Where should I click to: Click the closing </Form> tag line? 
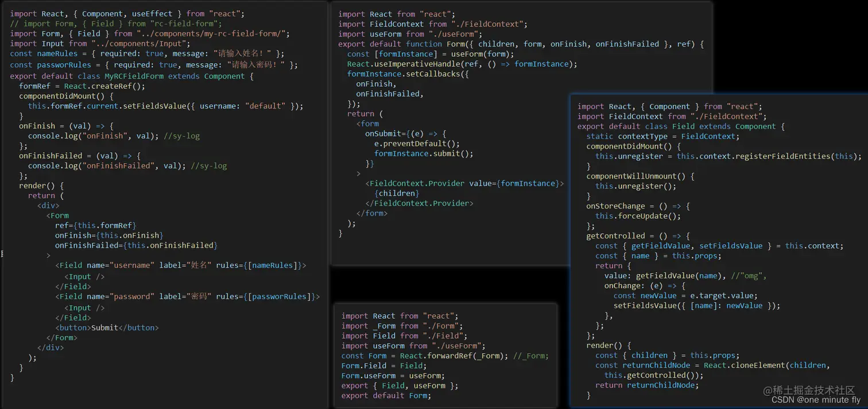click(62, 338)
